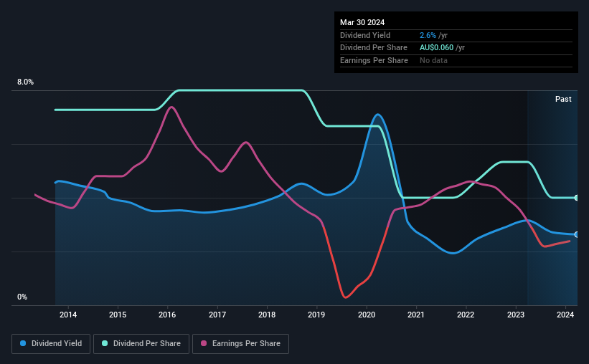Click the blue Dividend Yield legend dot
The height and width of the screenshot is (364, 589).
point(23,343)
